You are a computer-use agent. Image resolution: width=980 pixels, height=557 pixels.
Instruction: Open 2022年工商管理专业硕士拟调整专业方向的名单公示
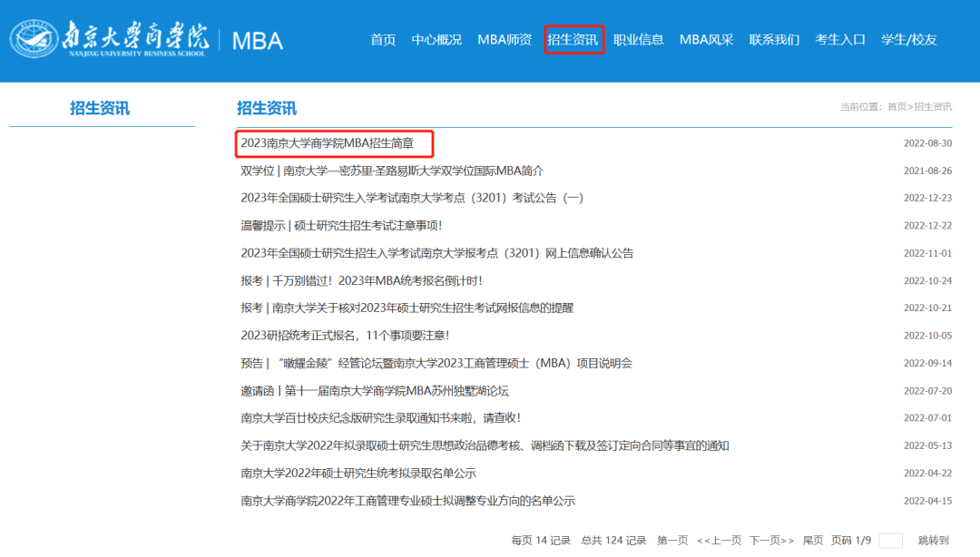(x=407, y=501)
